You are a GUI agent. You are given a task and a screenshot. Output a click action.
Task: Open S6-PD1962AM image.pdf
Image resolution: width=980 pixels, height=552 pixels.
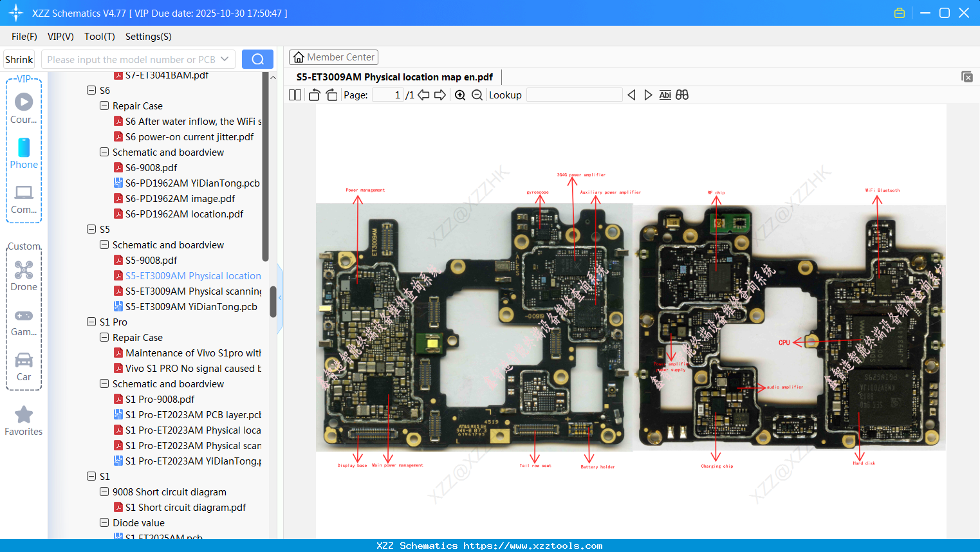[180, 199]
